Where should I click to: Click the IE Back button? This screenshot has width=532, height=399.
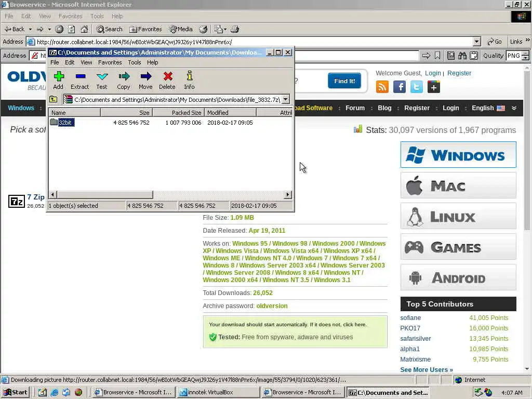pos(15,29)
